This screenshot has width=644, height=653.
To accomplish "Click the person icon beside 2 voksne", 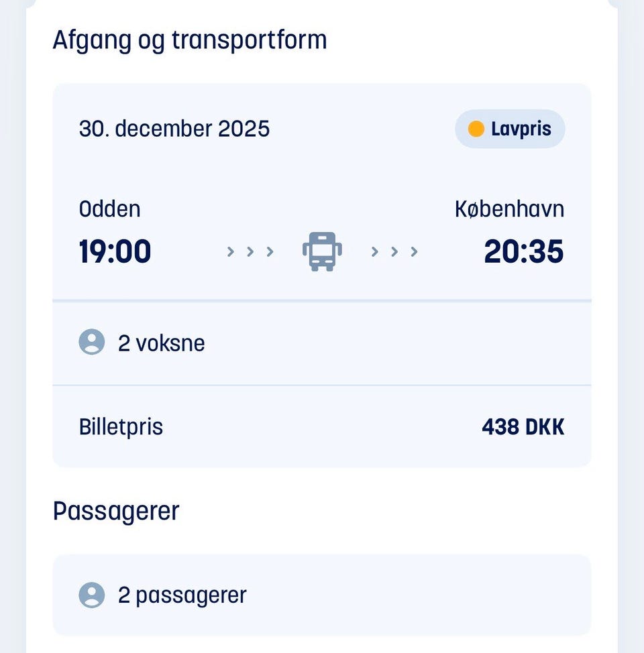I will click(x=92, y=343).
